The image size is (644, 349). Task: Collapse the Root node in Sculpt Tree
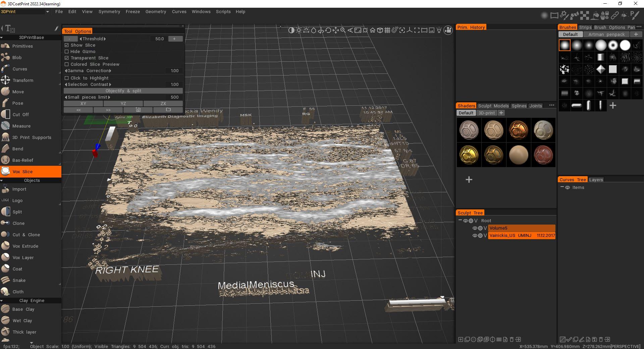(460, 220)
